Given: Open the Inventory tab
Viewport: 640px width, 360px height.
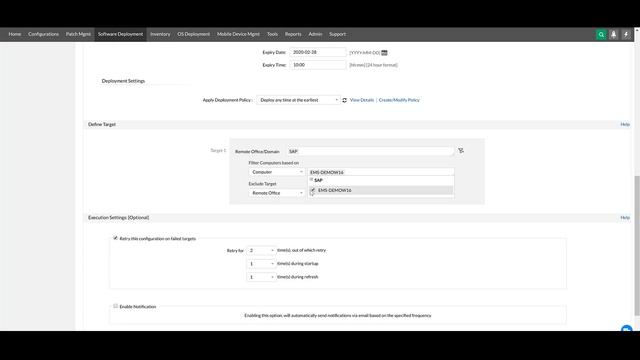Looking at the screenshot, I should pos(160,34).
